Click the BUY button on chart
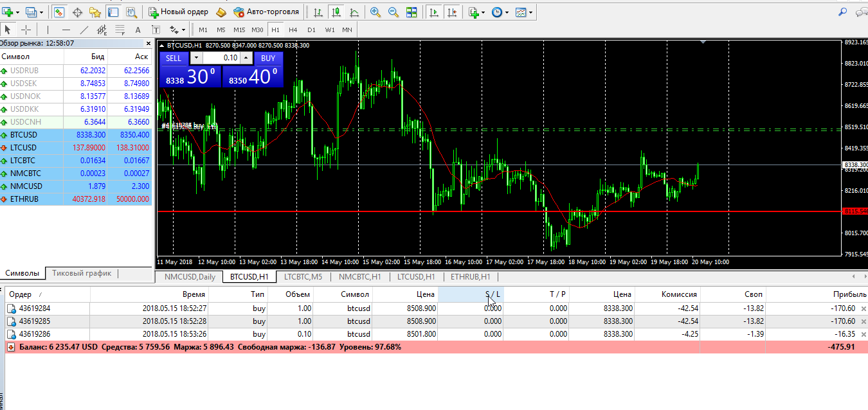868x410 pixels. (x=268, y=58)
